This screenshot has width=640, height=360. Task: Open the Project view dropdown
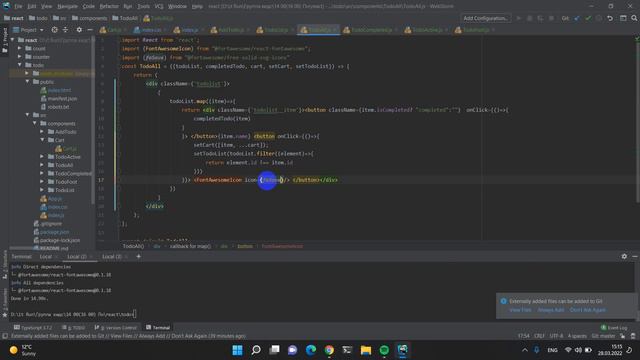[x=28, y=30]
